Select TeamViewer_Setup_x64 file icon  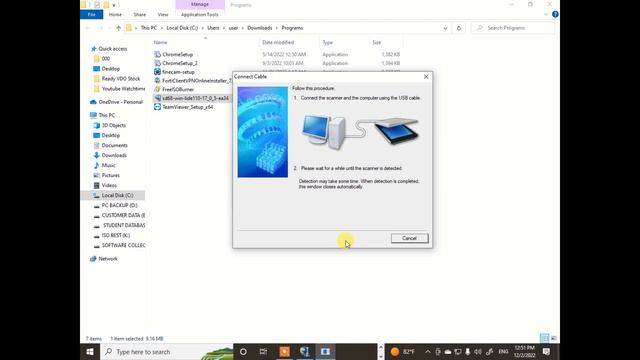tap(157, 107)
